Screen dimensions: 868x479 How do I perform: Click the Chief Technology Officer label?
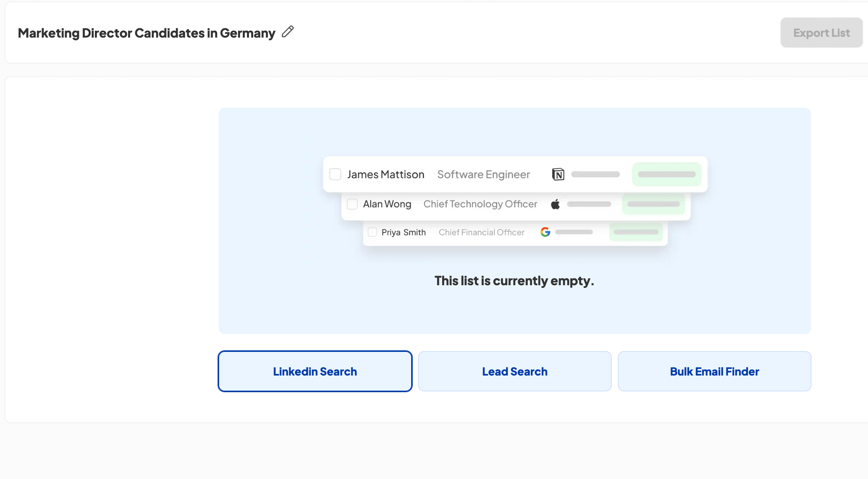click(x=480, y=204)
